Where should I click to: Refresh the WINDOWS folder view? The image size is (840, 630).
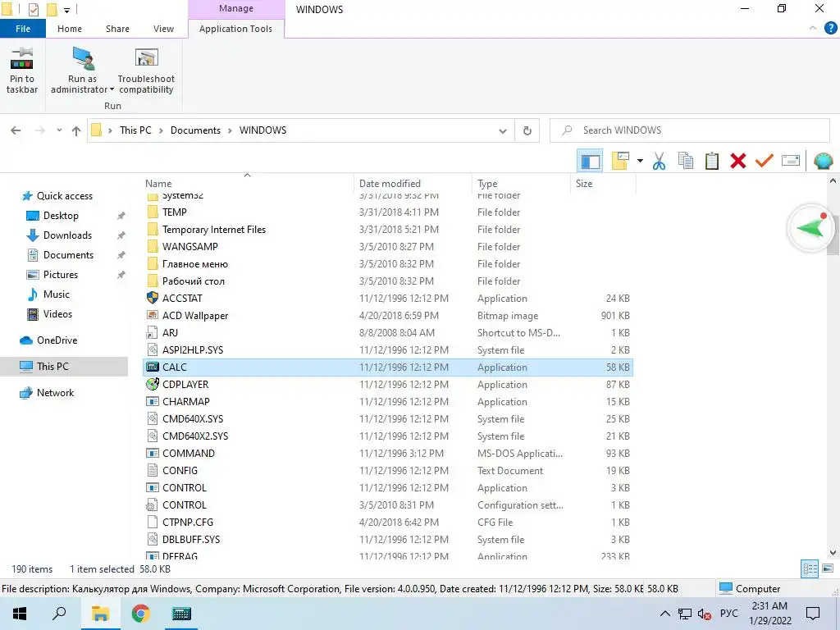pos(527,130)
